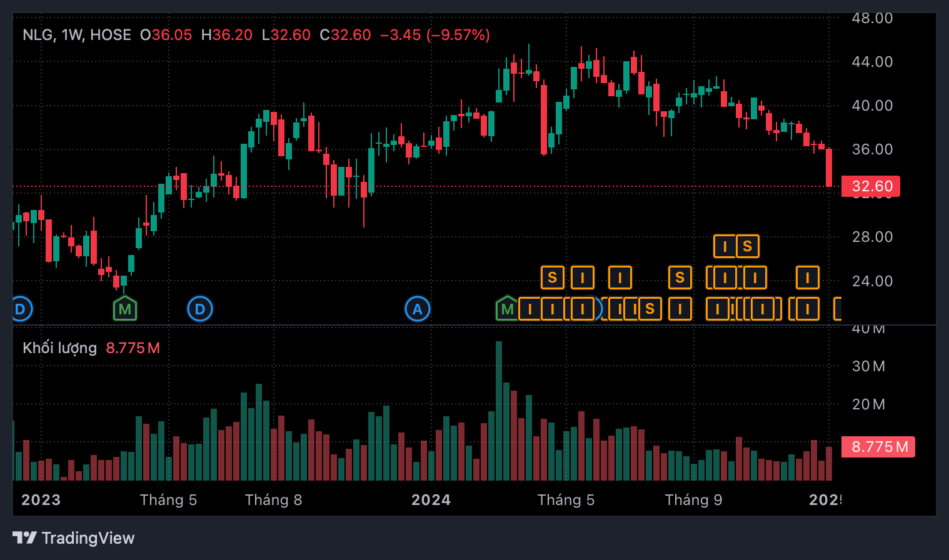949x560 pixels.
Task: Click the 40.00 price axis label
Action: click(872, 106)
